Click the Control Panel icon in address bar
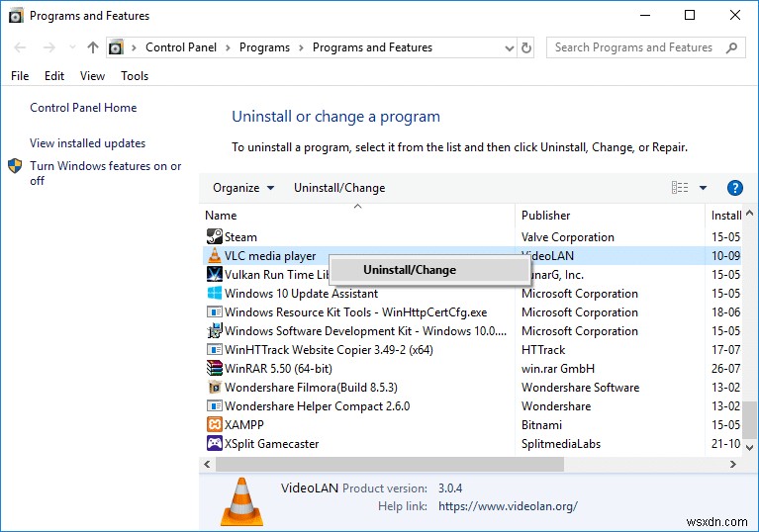Viewport: 759px width, 532px height. 116,47
